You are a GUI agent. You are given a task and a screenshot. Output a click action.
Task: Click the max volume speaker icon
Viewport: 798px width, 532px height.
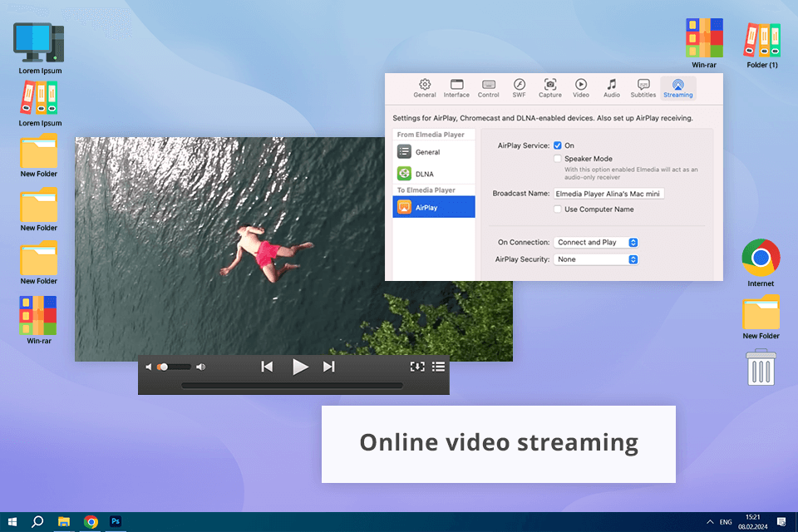[x=201, y=367]
